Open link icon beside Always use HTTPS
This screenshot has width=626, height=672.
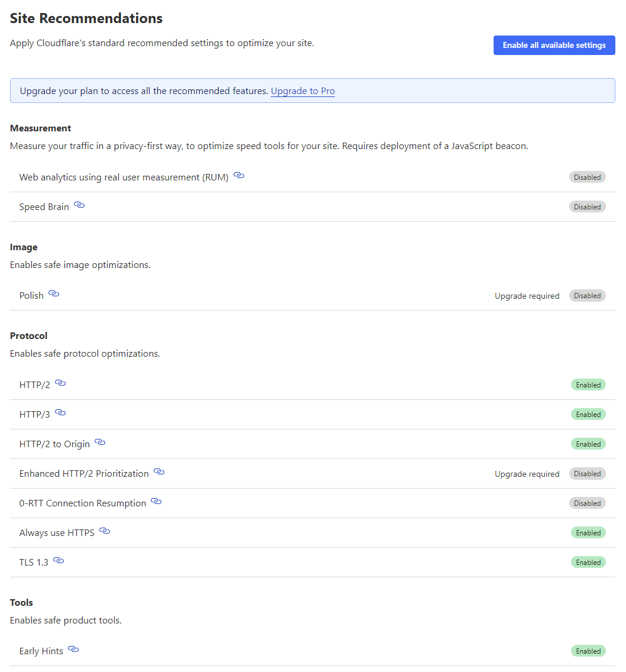[105, 531]
